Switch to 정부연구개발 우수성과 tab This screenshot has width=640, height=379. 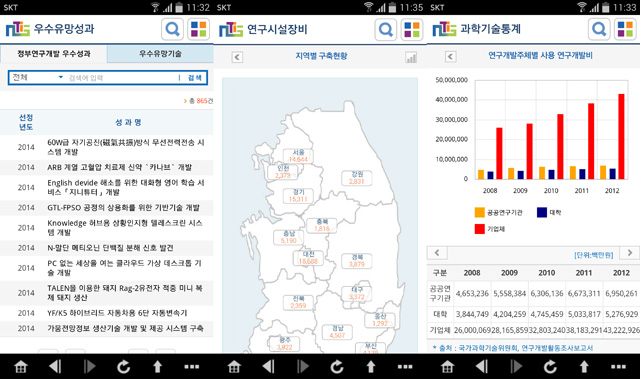[x=53, y=54]
